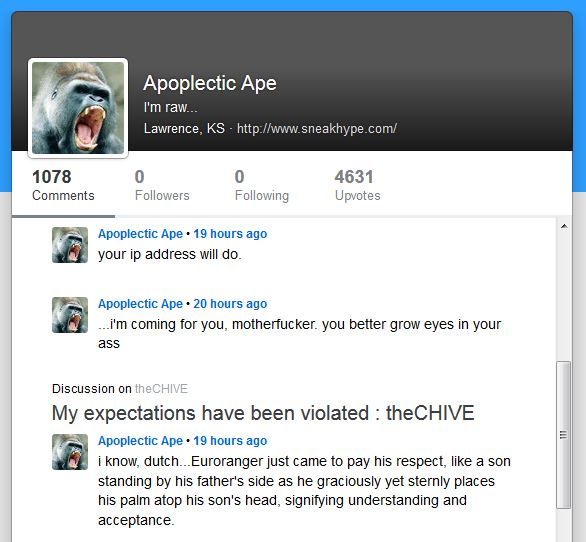Click author name on 'your ip address' comment

coord(141,234)
